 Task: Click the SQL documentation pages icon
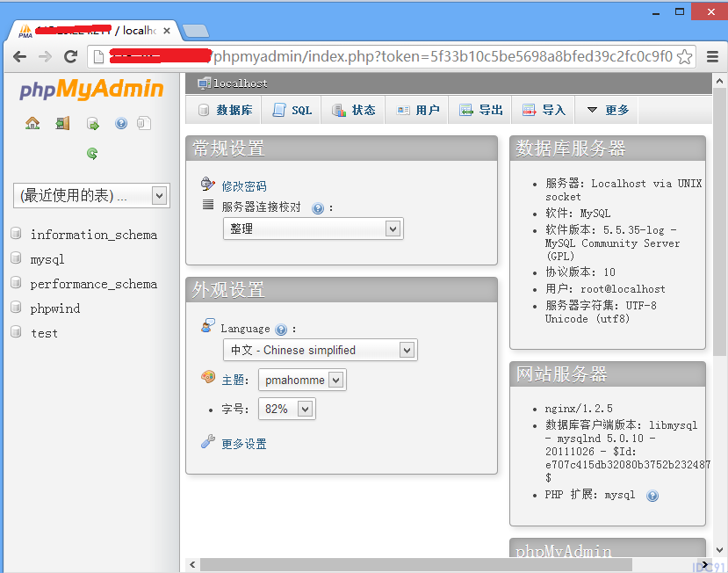144,123
